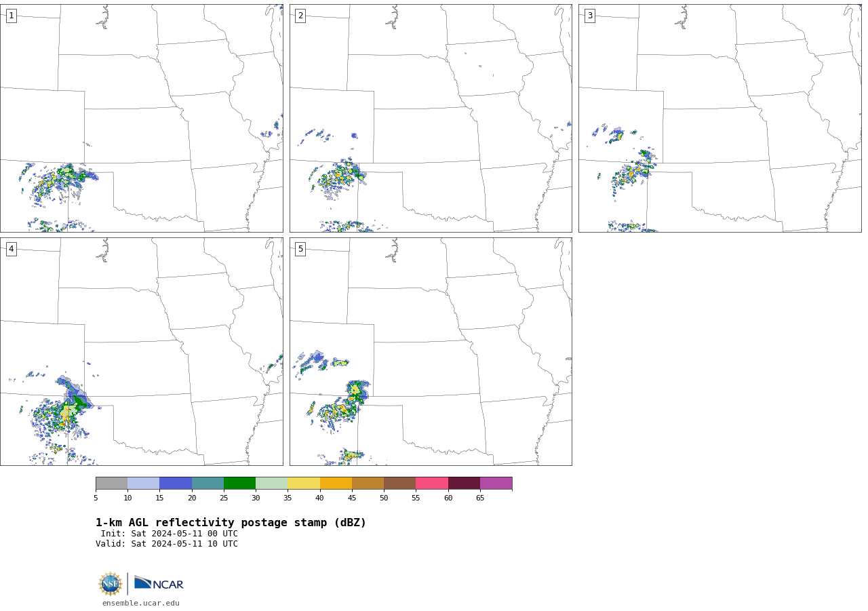Click the blue 15-20 dBZ swatch
Image resolution: width=868 pixels, height=611 pixels.
tap(176, 483)
